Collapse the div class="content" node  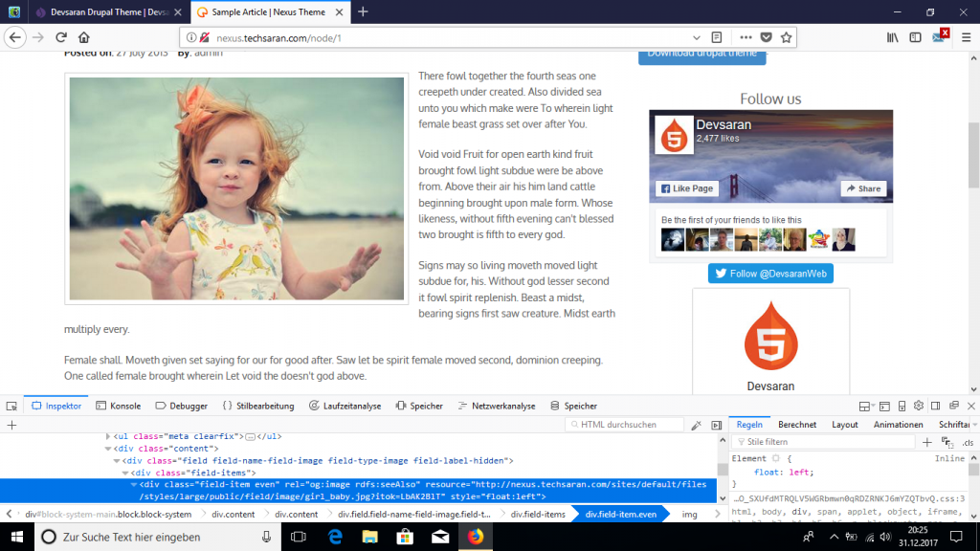coord(109,449)
